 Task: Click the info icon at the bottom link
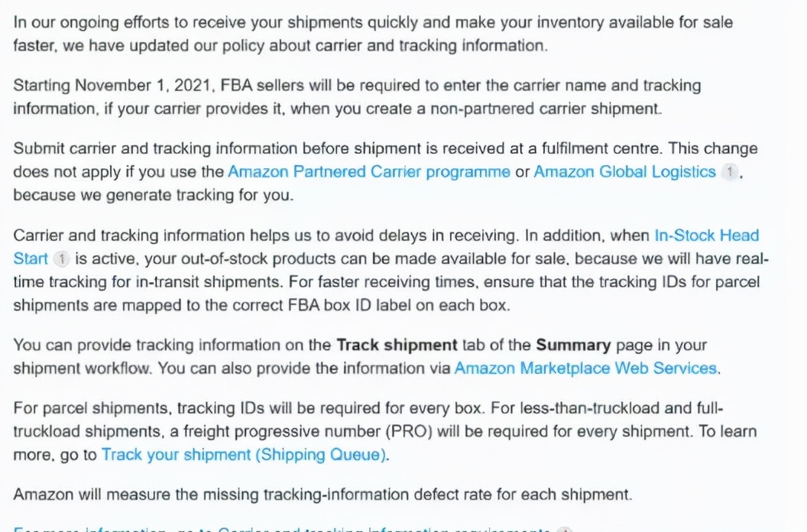pyautogui.click(x=565, y=530)
